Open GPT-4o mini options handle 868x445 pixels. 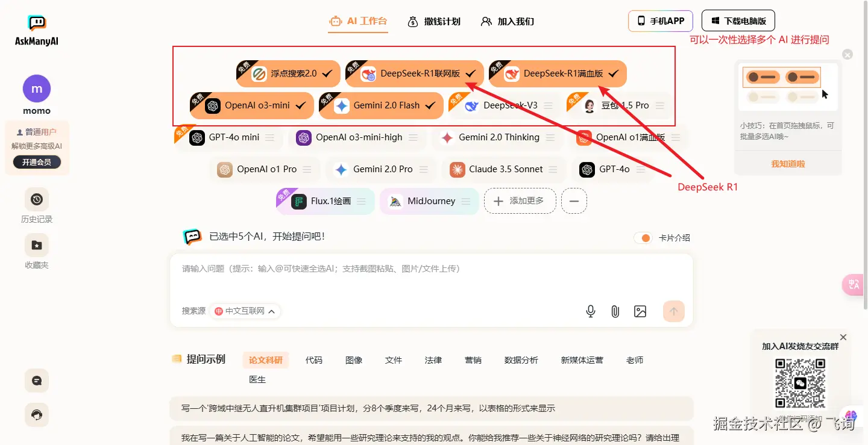point(270,137)
